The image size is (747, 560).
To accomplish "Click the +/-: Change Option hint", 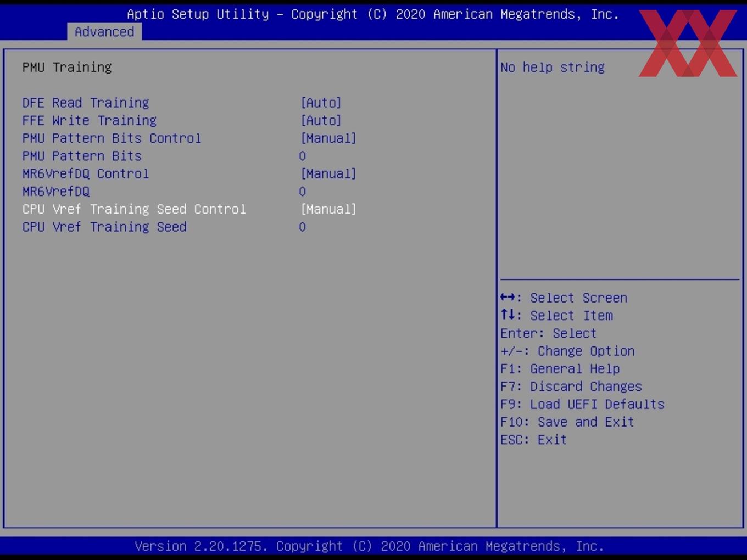I will click(x=567, y=351).
